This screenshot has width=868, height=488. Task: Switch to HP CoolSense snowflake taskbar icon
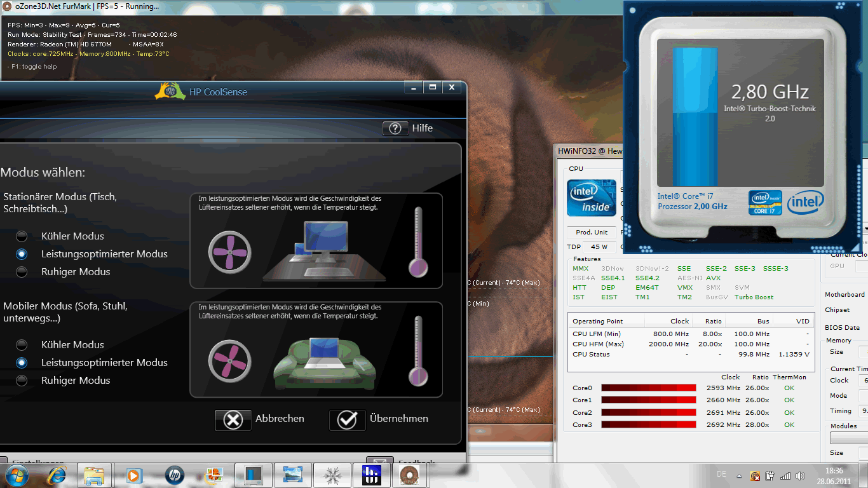[x=332, y=475]
